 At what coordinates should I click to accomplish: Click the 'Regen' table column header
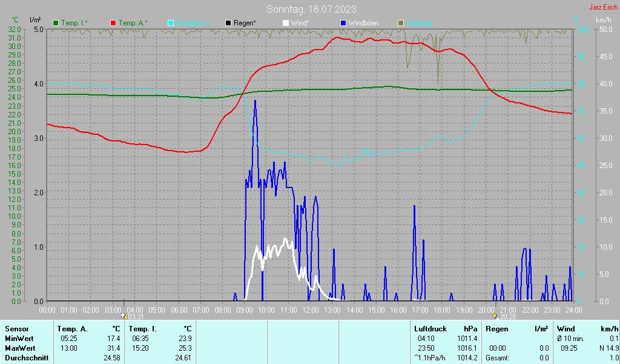pyautogui.click(x=496, y=329)
